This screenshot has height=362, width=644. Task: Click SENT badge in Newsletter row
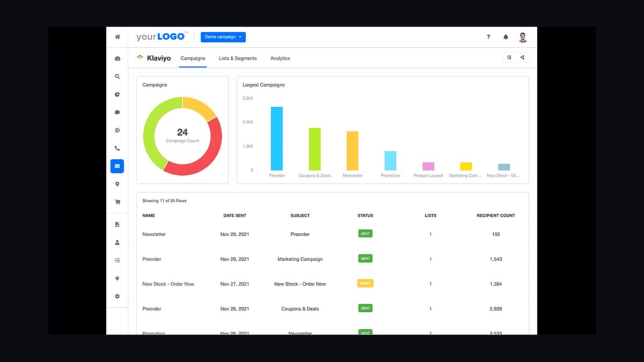(365, 234)
